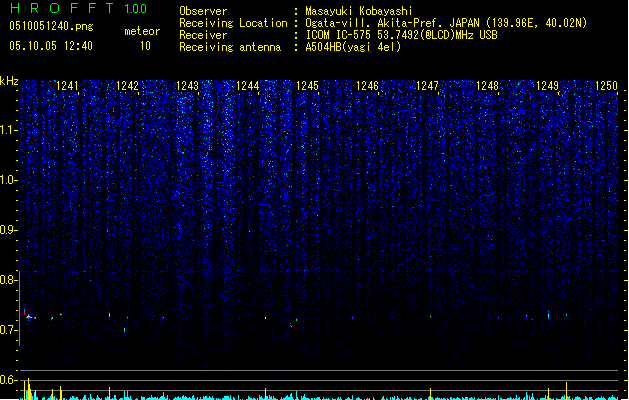The image size is (629, 400).
Task: Click the Receiving antenna label
Action: [230, 47]
